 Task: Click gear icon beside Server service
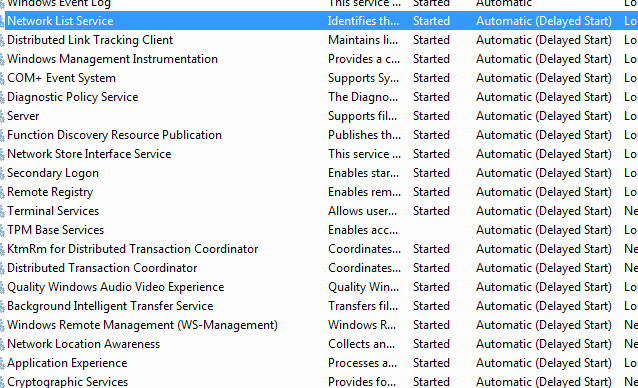(x=2, y=116)
